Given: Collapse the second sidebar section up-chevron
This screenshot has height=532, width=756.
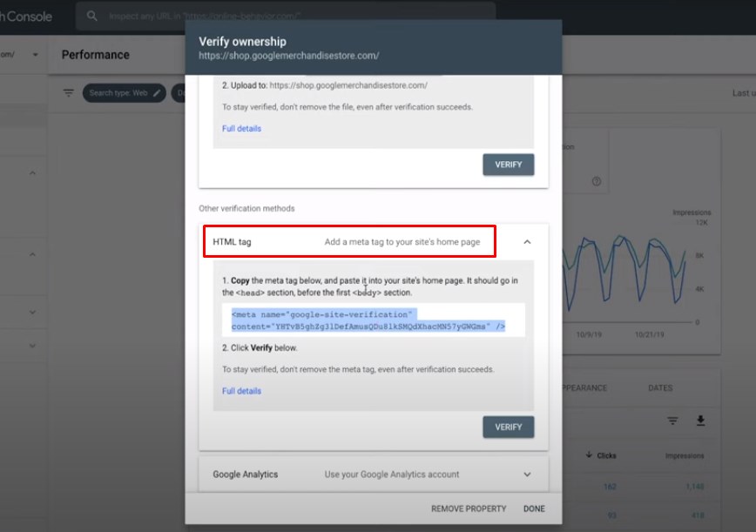Looking at the screenshot, I should (32, 254).
